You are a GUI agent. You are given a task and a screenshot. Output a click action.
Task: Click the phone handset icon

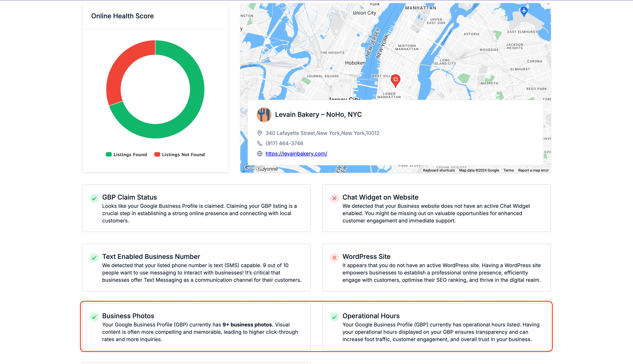(260, 143)
